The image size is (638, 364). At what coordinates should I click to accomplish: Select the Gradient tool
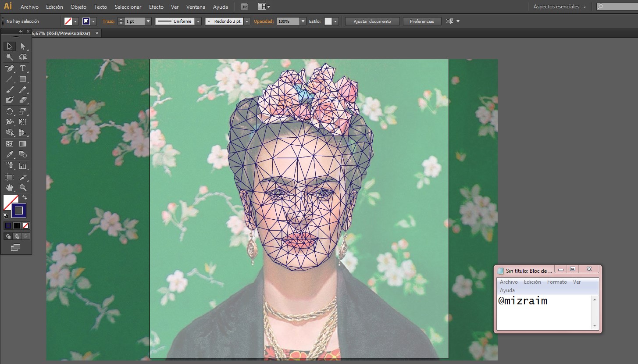tap(23, 144)
